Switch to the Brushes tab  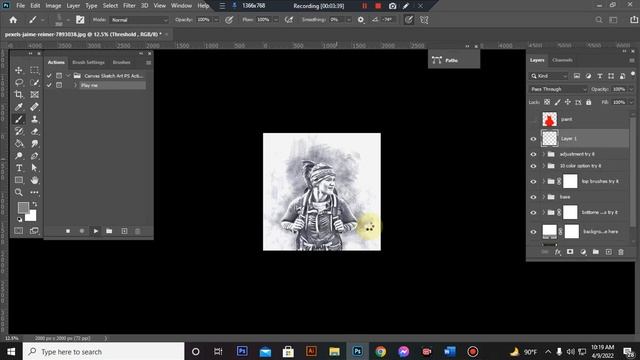tap(122, 62)
